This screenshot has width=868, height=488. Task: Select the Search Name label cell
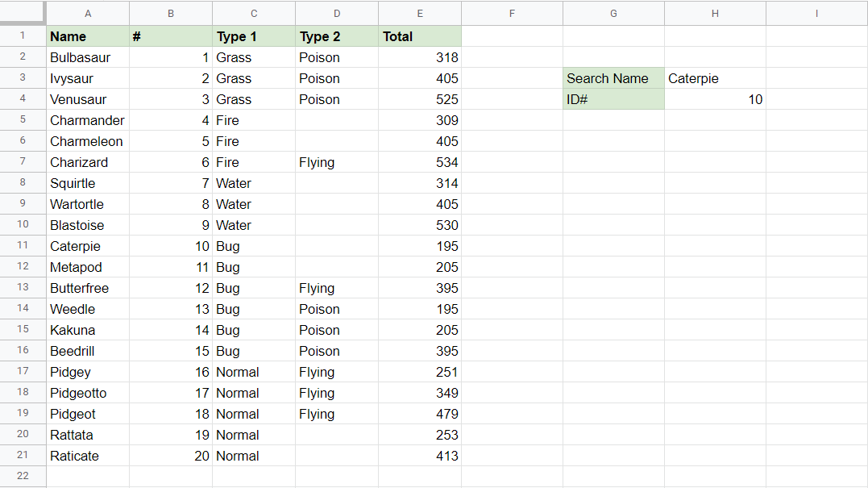click(613, 78)
